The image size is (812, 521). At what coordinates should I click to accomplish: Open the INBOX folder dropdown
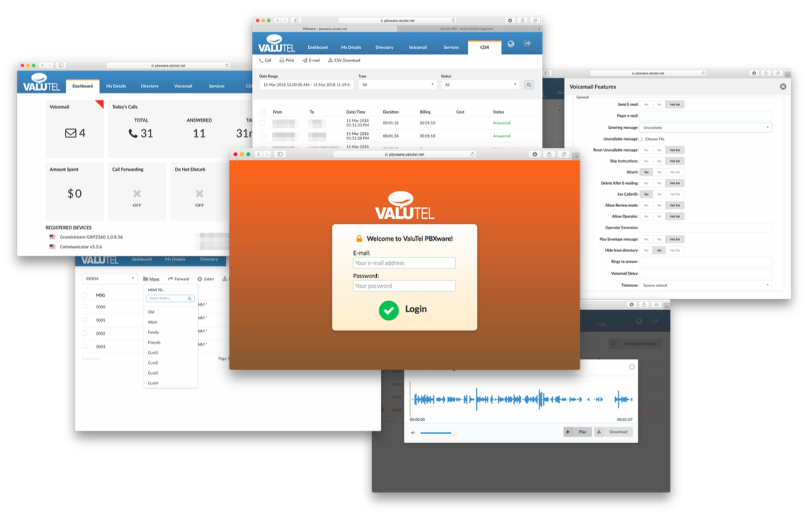[x=109, y=279]
